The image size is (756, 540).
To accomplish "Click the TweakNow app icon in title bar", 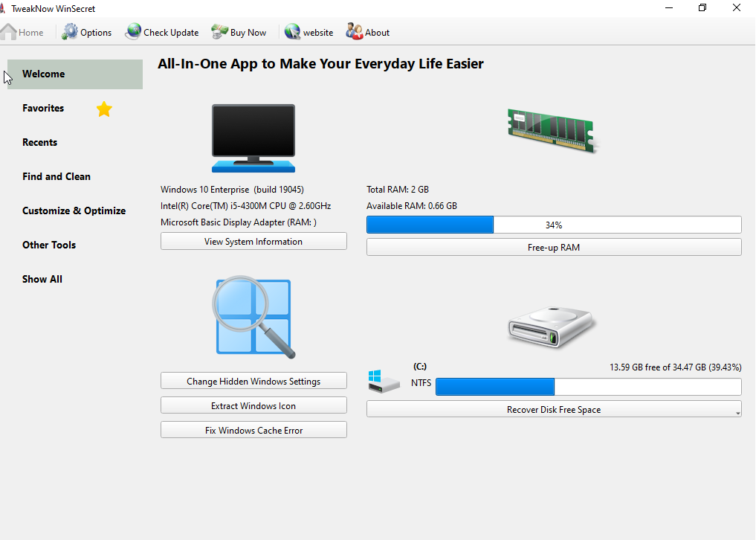I will (x=2, y=8).
